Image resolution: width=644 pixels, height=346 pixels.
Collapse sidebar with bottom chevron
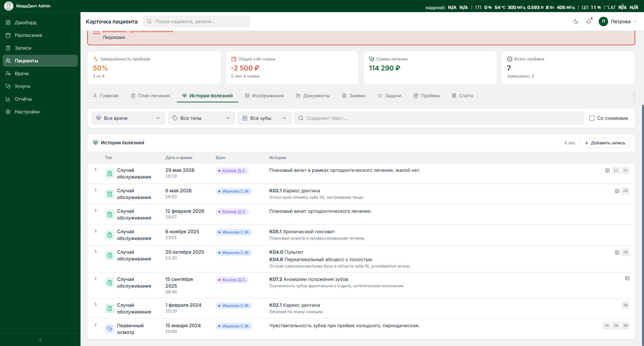[x=40, y=340]
